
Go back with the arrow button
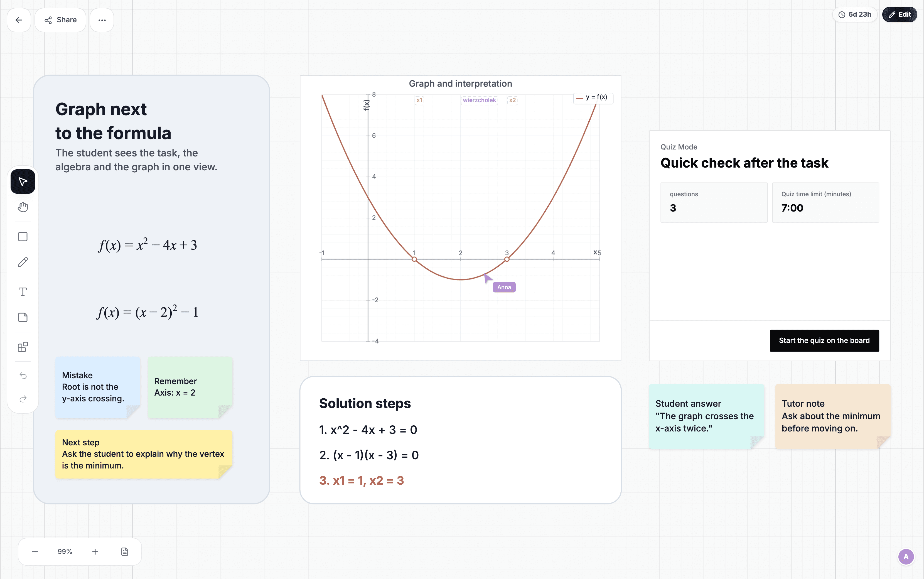[x=19, y=20]
